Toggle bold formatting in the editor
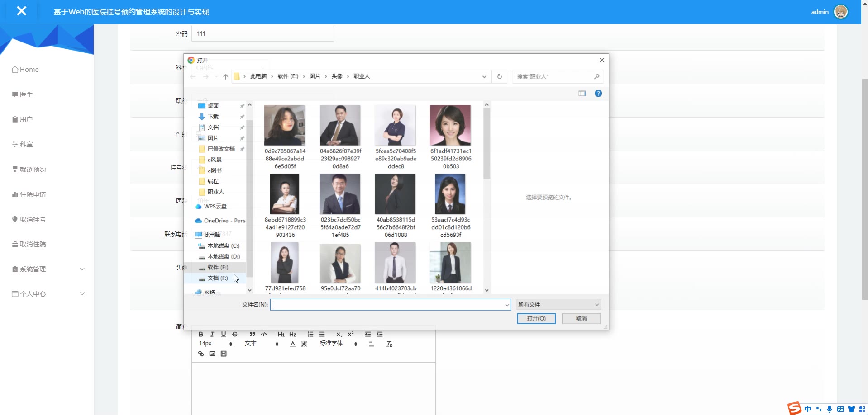 click(x=201, y=334)
